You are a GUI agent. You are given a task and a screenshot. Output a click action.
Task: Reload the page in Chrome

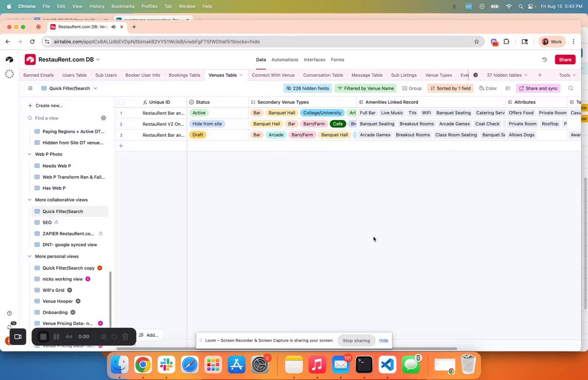[x=32, y=41]
